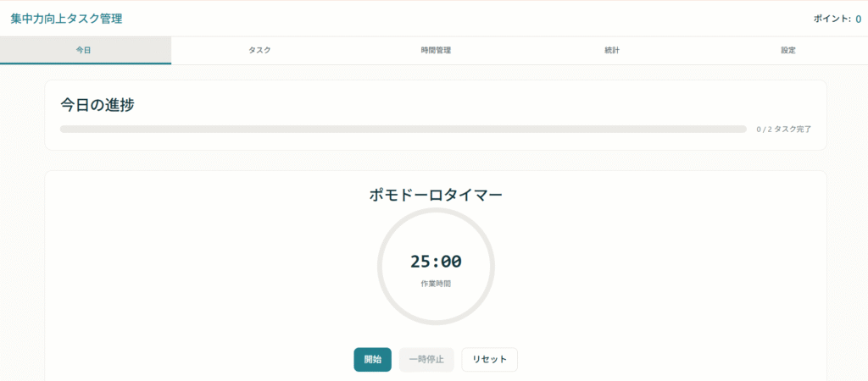Viewport: 868px width, 381px height.
Task: Reset the timer with リセット button
Action: pos(489,359)
